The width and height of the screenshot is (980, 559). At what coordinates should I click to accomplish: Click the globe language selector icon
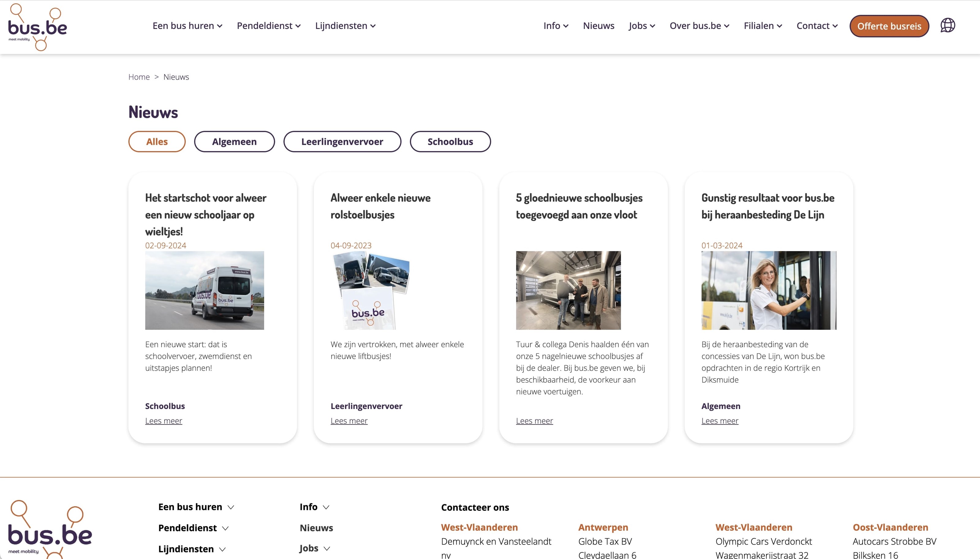[x=947, y=25]
